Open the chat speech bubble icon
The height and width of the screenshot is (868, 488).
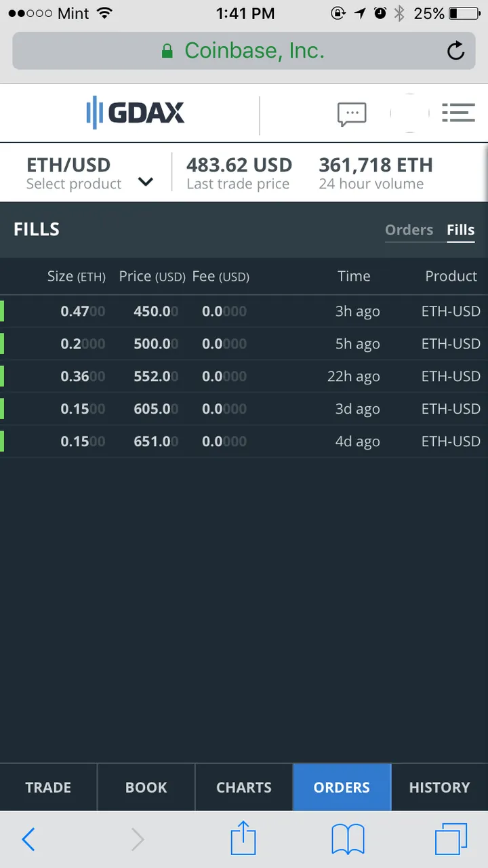[x=352, y=114]
